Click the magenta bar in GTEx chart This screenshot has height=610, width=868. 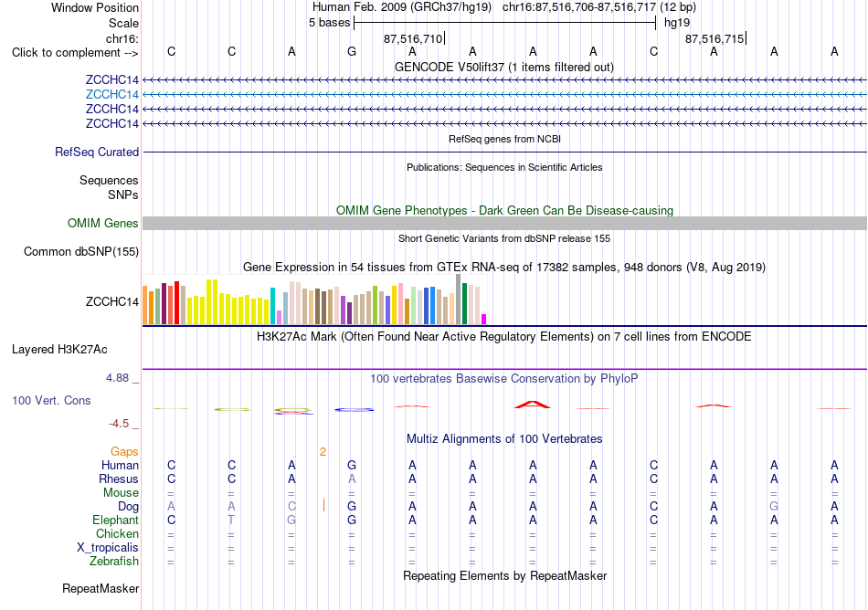pos(484,319)
